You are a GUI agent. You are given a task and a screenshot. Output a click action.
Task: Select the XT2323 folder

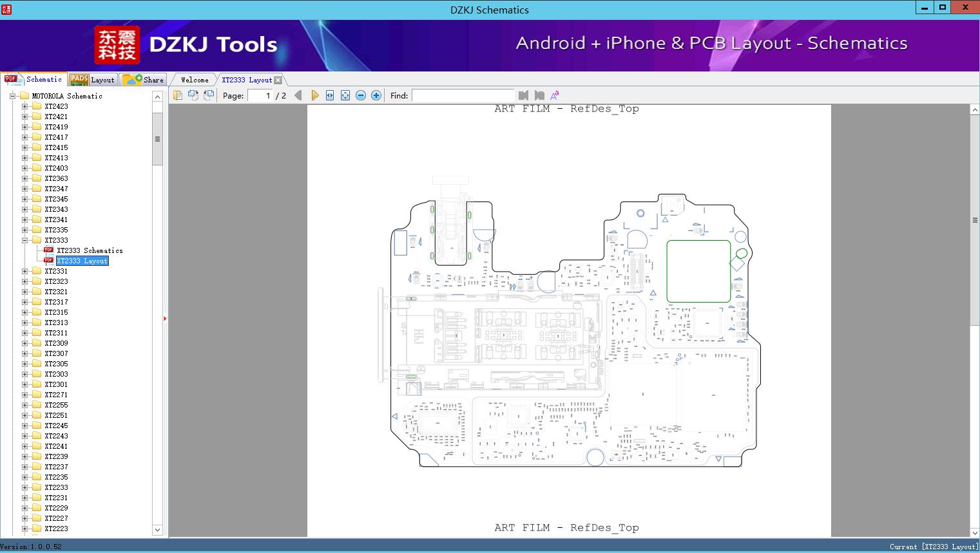[x=56, y=281]
